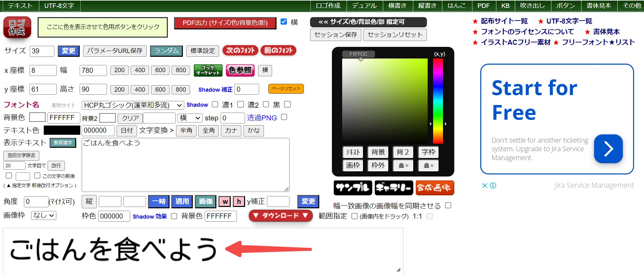Open the ギャラリー image button
The height and width of the screenshot is (274, 644).
pos(394,188)
